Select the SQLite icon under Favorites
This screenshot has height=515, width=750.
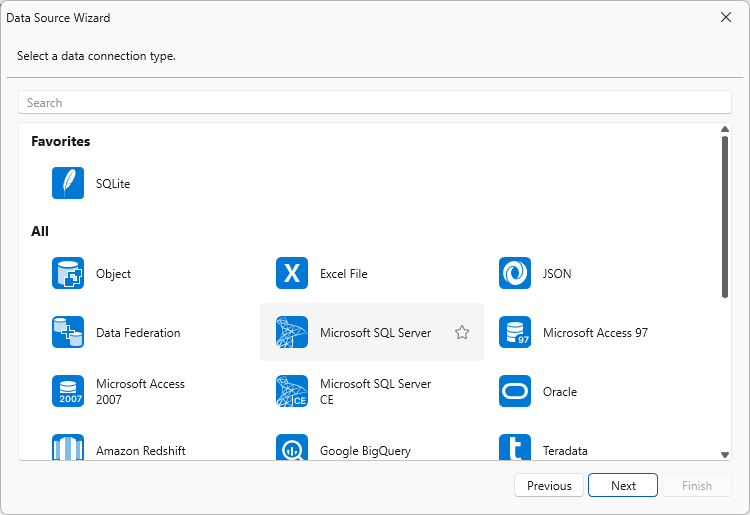68,183
